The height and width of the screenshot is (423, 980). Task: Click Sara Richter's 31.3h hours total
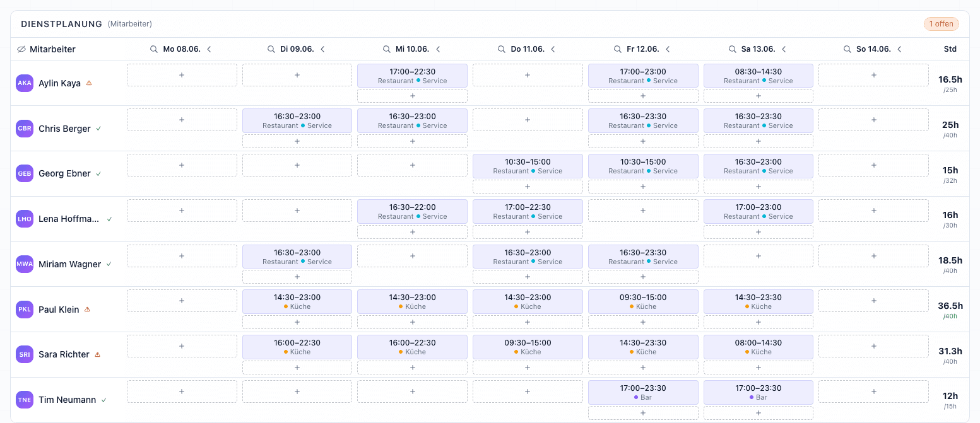coord(950,351)
